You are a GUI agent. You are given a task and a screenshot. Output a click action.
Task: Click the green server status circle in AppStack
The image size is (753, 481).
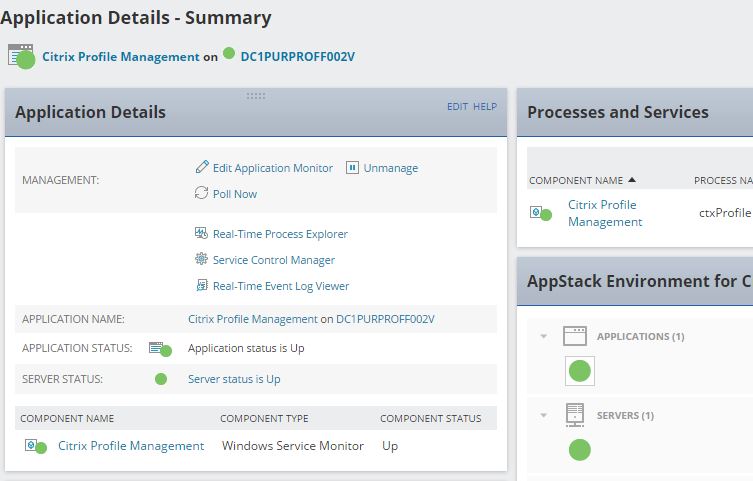click(x=579, y=450)
